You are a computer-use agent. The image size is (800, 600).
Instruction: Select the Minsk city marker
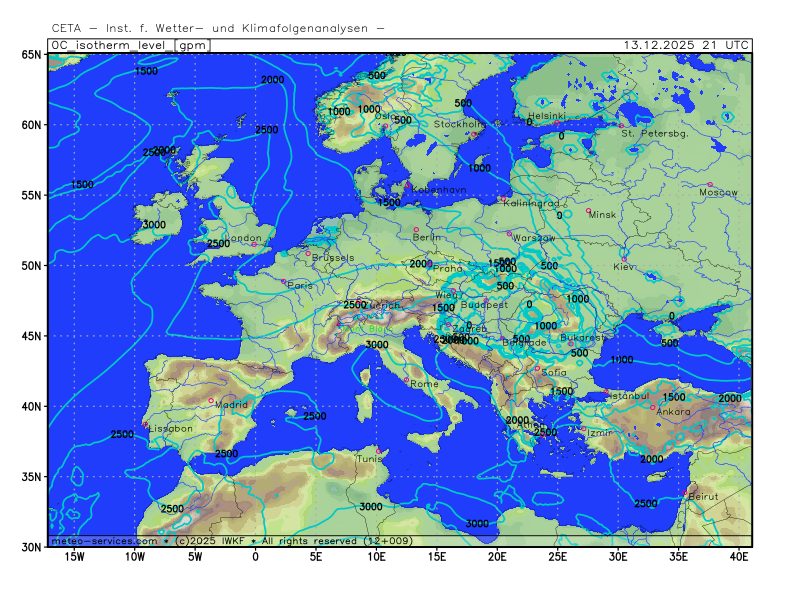coord(589,210)
